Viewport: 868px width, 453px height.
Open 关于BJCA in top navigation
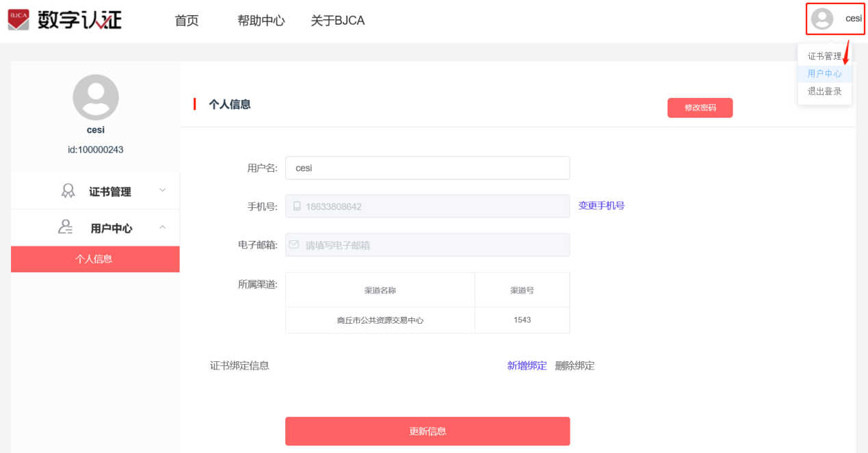(x=337, y=21)
